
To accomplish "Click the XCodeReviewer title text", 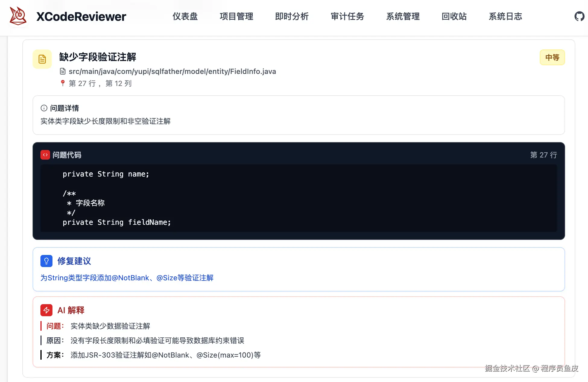I will (81, 17).
